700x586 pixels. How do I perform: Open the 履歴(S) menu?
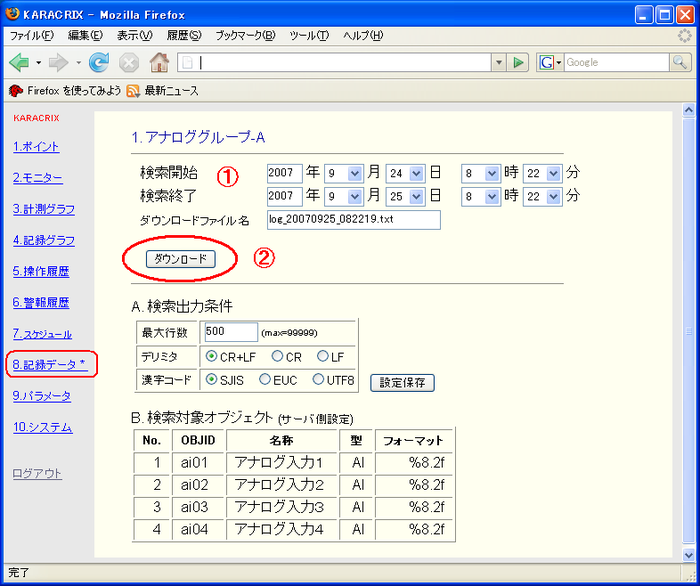184,36
